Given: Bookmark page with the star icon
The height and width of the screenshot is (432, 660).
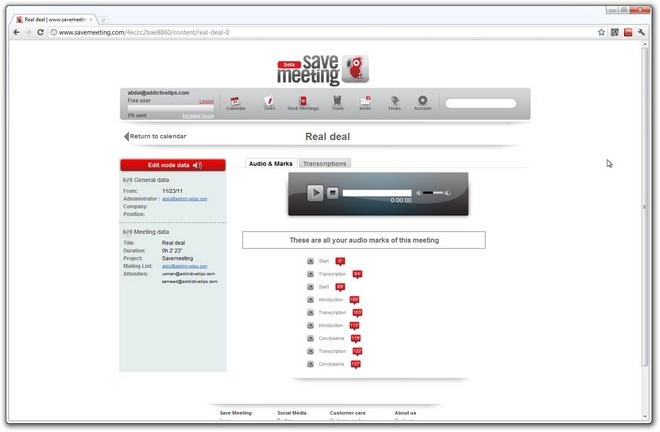Looking at the screenshot, I should (601, 32).
